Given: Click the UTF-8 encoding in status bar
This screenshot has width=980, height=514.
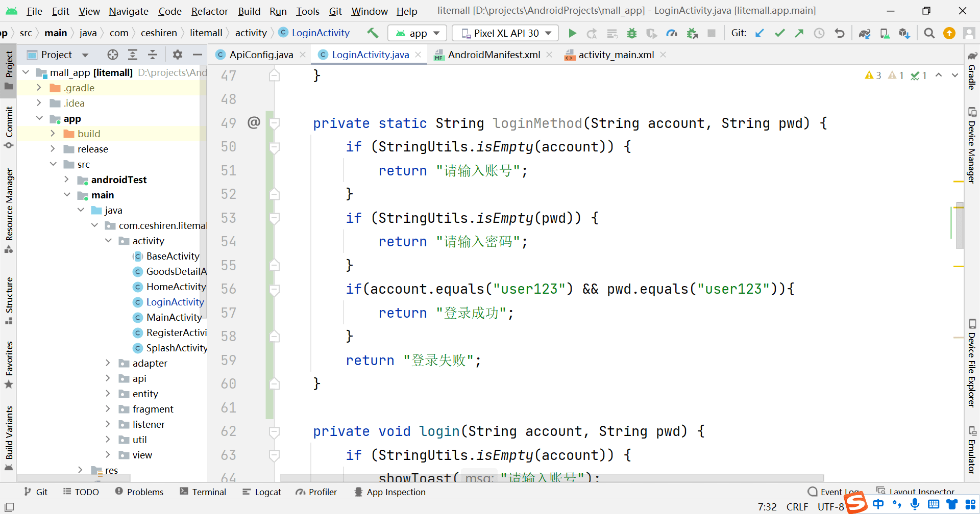Looking at the screenshot, I should pos(831,506).
